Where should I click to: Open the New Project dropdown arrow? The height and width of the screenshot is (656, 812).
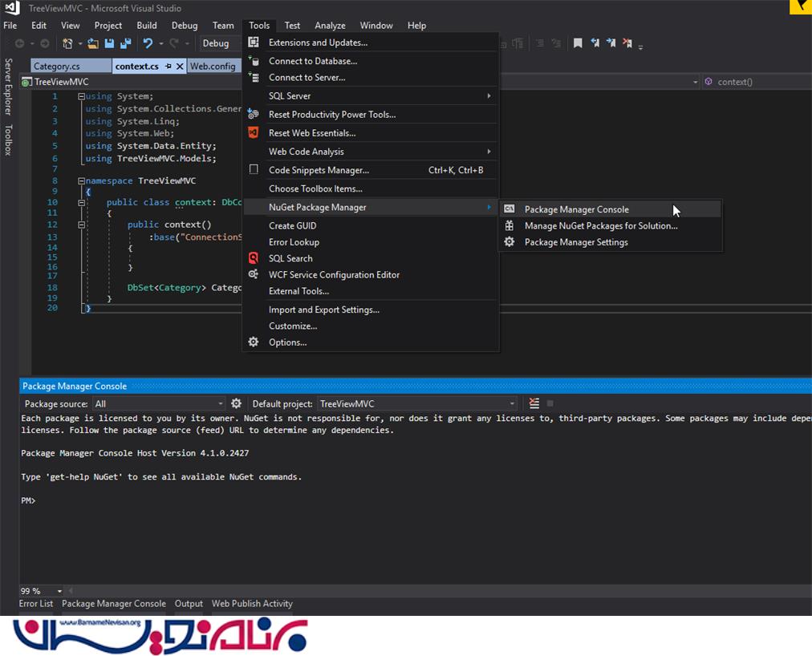coord(80,44)
